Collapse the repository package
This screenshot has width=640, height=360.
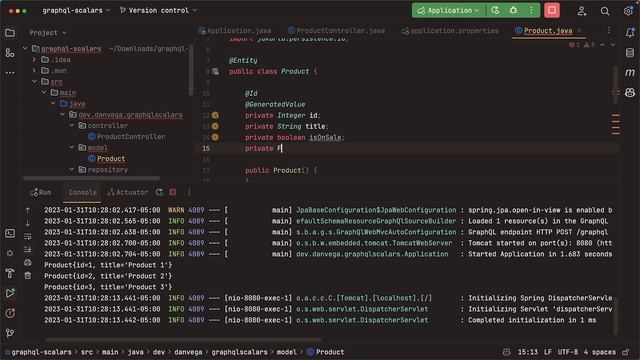point(72,169)
